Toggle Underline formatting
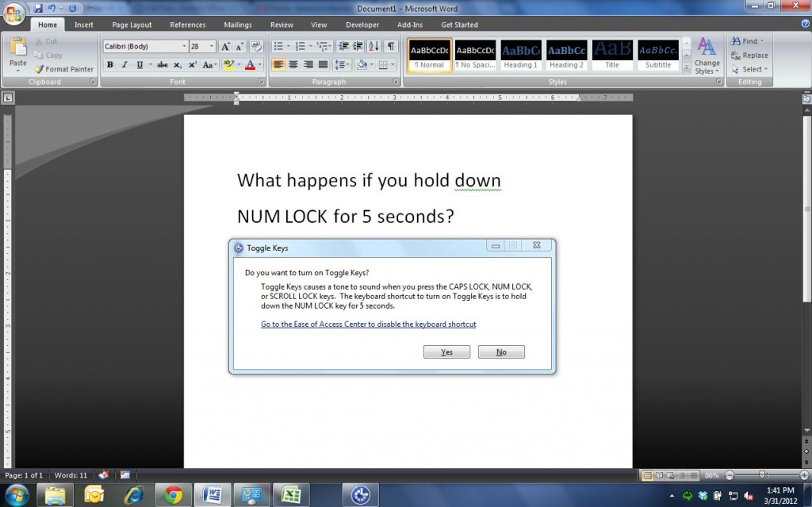 coord(140,65)
